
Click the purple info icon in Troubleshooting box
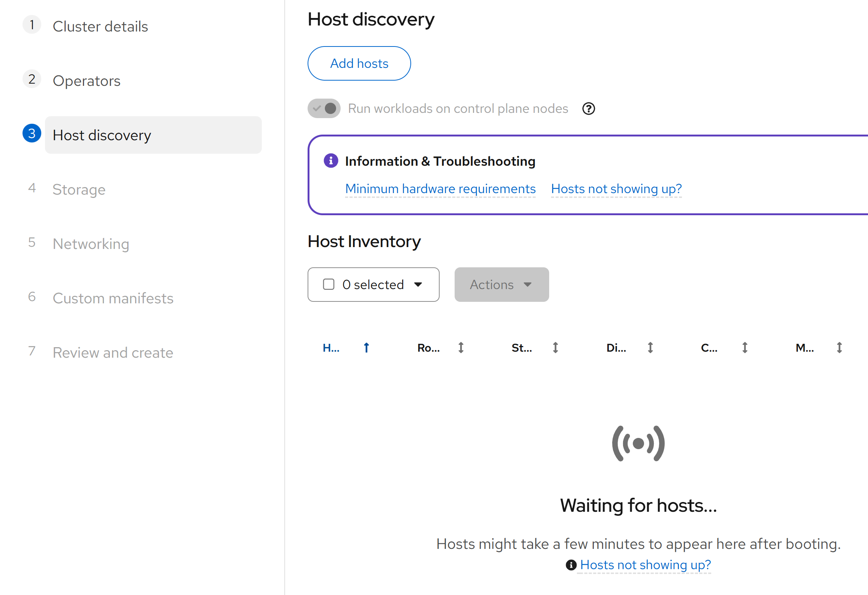(x=331, y=161)
